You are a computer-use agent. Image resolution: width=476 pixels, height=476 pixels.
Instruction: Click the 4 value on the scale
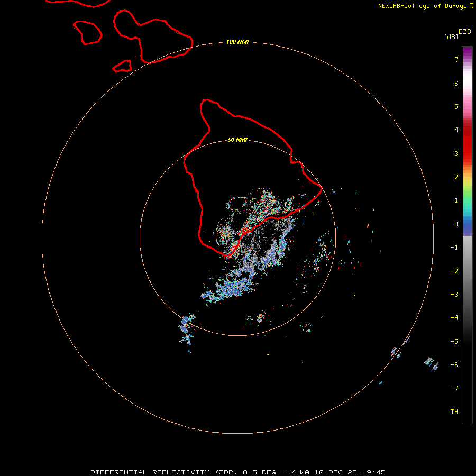click(x=456, y=130)
